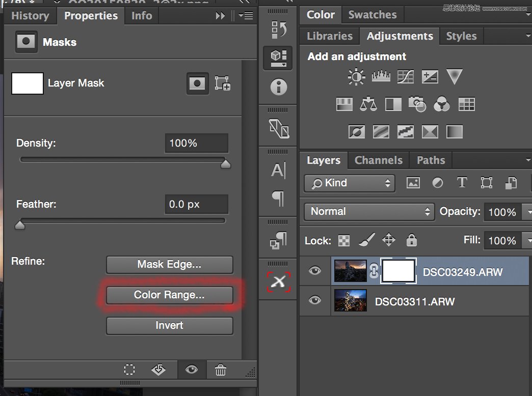Toggle the pixel layers filter
The height and width of the screenshot is (396, 532).
[x=413, y=183]
